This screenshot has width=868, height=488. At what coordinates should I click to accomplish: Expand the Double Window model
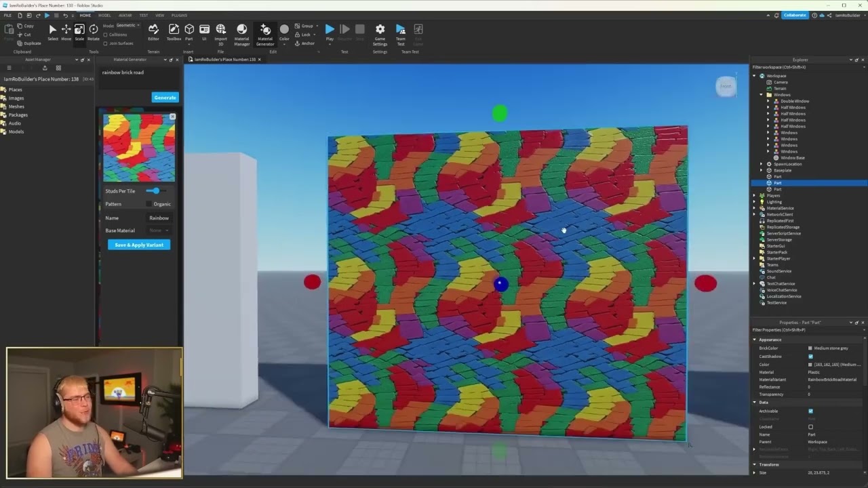pyautogui.click(x=768, y=101)
